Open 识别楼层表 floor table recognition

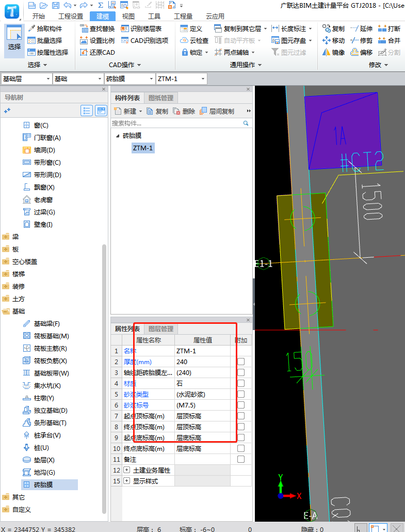click(141, 28)
